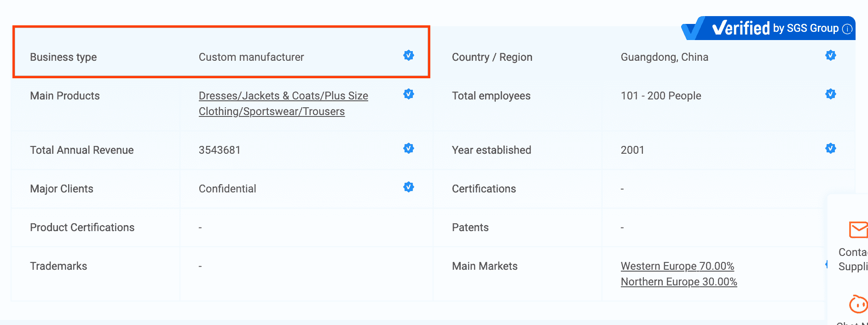Open the Chat Now mascot icon

[x=858, y=304]
